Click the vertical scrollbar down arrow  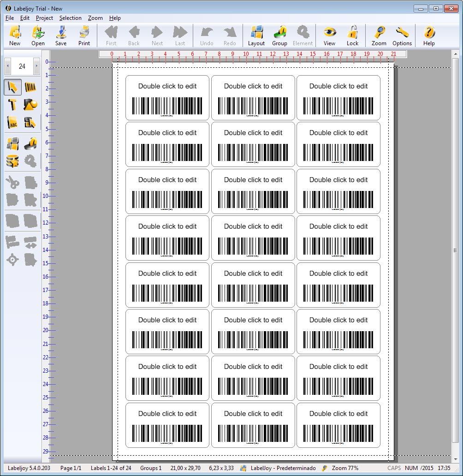pos(456,459)
